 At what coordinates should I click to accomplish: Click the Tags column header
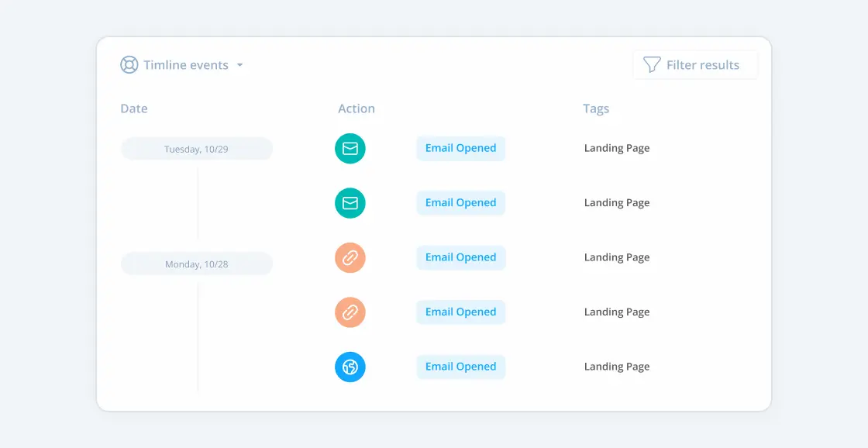(596, 109)
